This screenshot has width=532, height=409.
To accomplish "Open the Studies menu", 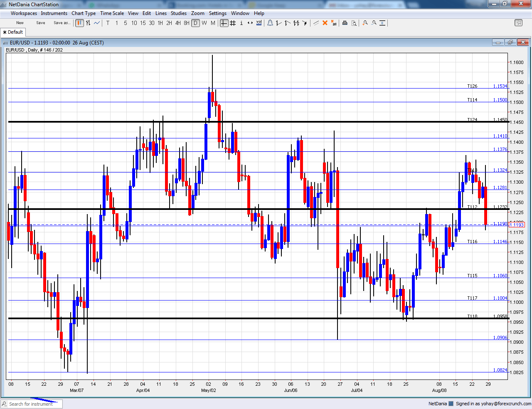I will [x=179, y=13].
